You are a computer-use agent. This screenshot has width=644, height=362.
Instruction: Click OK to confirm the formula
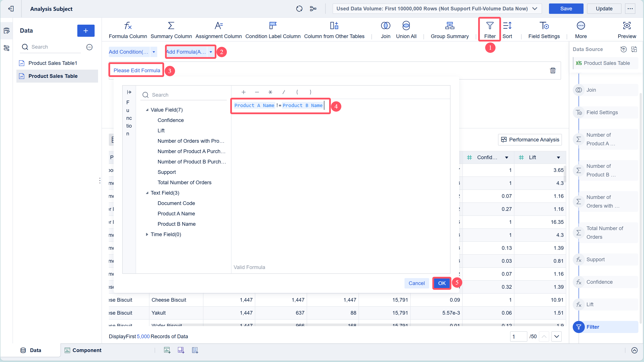click(x=441, y=283)
